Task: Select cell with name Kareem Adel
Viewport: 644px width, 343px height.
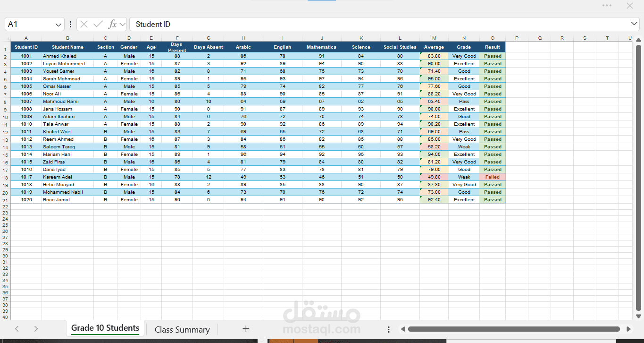Action: click(x=67, y=177)
